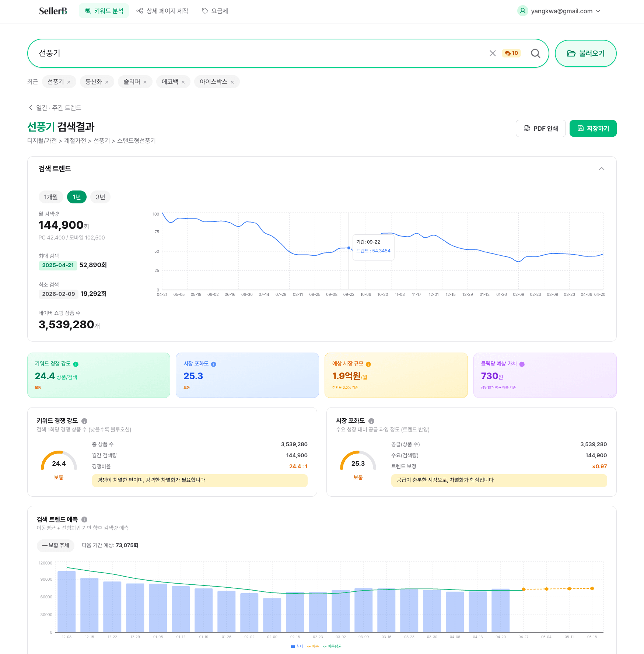Select the 1년 period toggle
Image resolution: width=644 pixels, height=654 pixels.
tap(77, 197)
